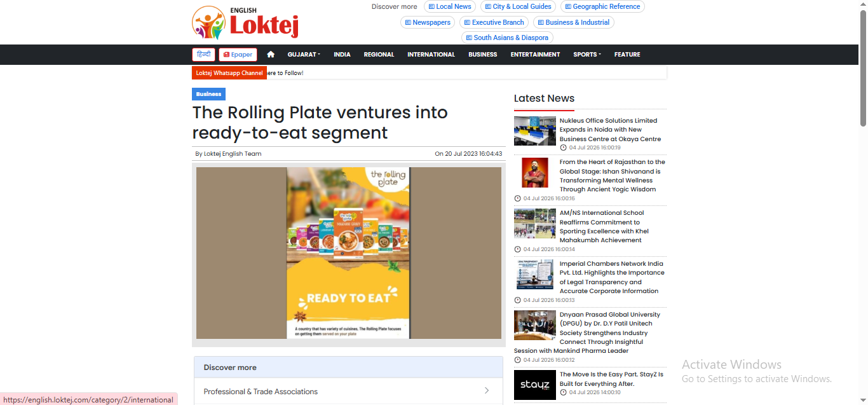Click clock icon beside 04 Jul 2026 16:00:14
868x405 pixels.
coord(517,249)
